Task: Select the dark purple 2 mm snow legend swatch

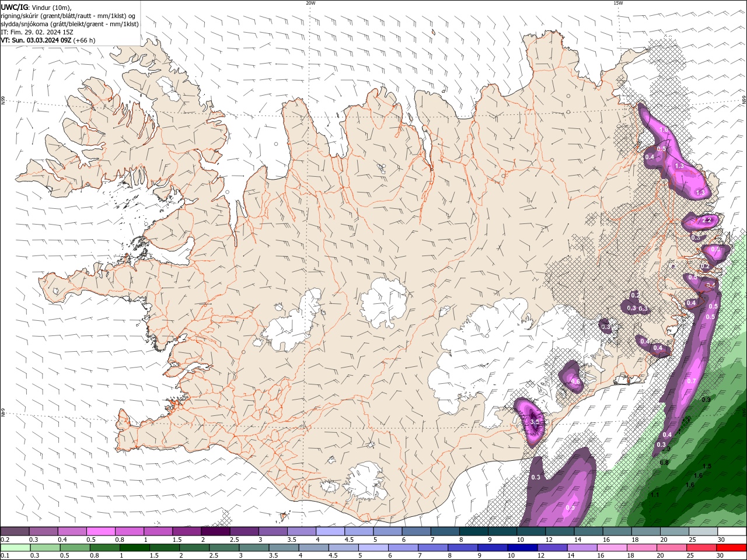Action: click(x=215, y=531)
